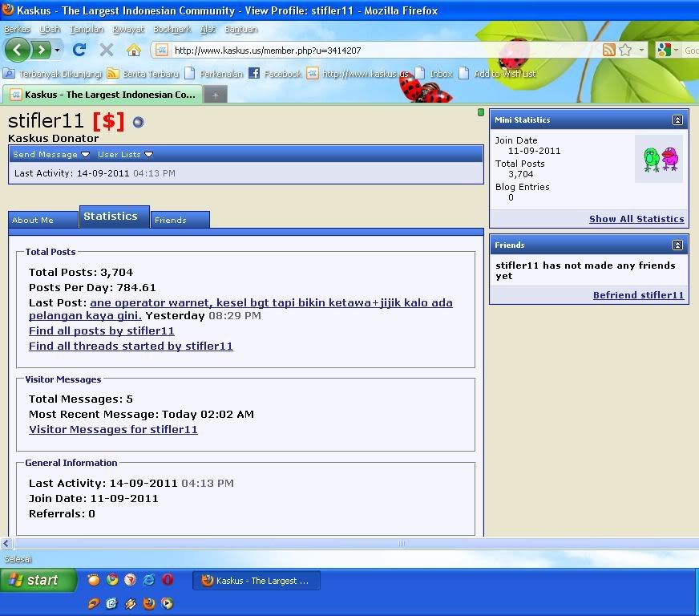
Task: Click Find all posts by stifler11
Action: [x=102, y=331]
